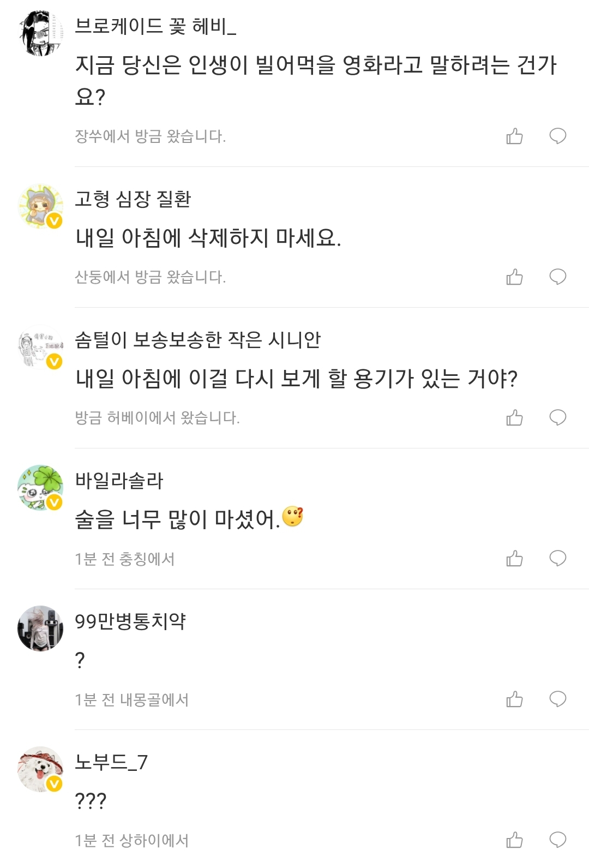Reply to 브로케이드 꽃 헤비_ comment
589x868 pixels.
557,136
